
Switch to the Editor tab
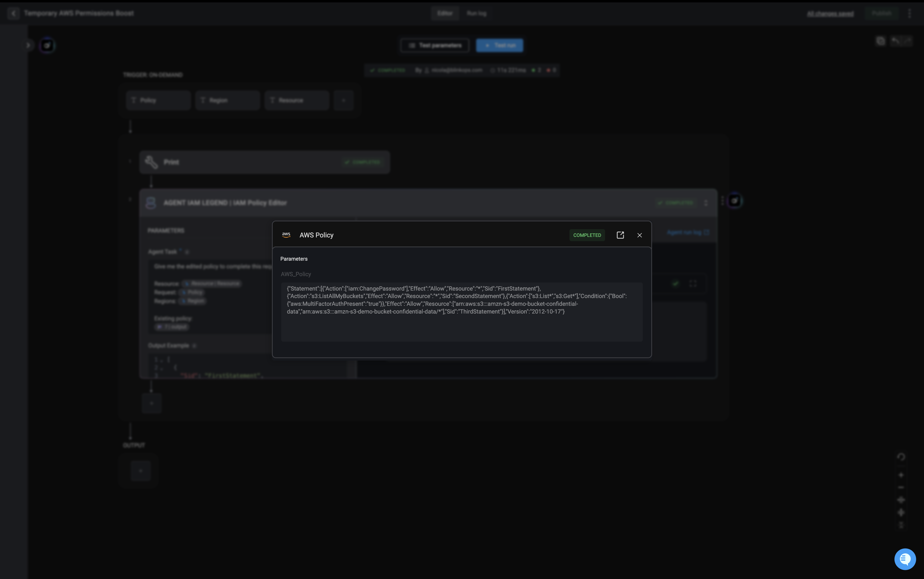tap(445, 13)
